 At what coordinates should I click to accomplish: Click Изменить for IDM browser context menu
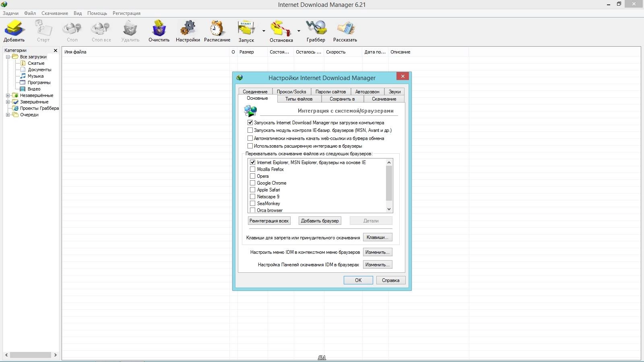coord(378,252)
